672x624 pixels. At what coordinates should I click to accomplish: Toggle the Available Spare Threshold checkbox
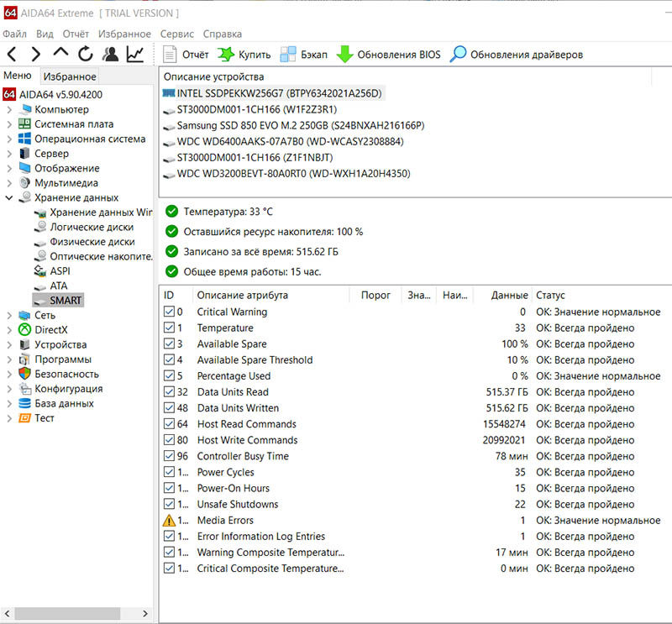[170, 359]
